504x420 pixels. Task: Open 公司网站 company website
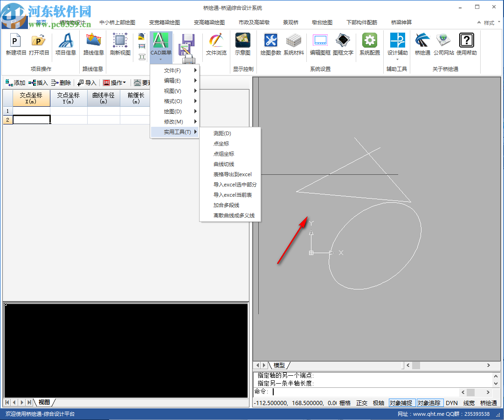tap(443, 44)
